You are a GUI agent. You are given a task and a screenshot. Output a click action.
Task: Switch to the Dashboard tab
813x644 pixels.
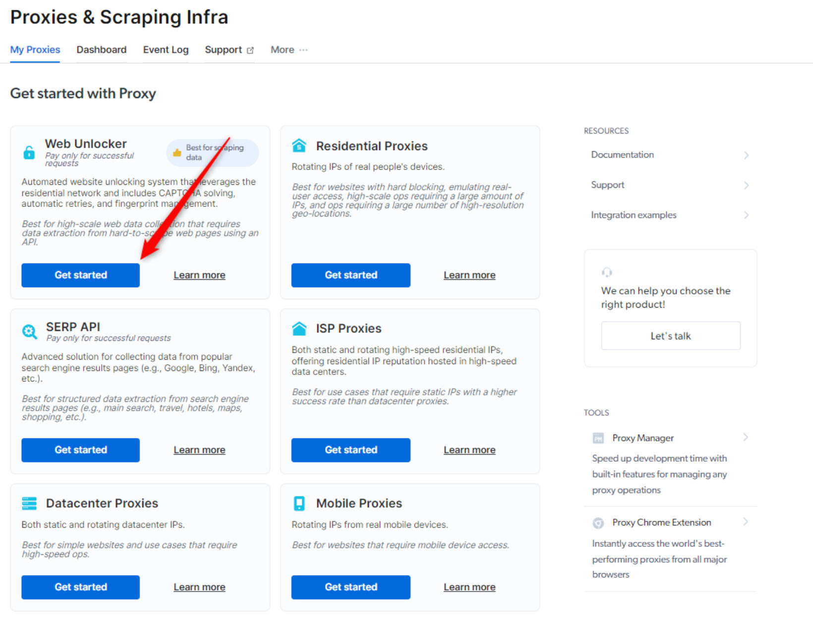pyautogui.click(x=102, y=50)
